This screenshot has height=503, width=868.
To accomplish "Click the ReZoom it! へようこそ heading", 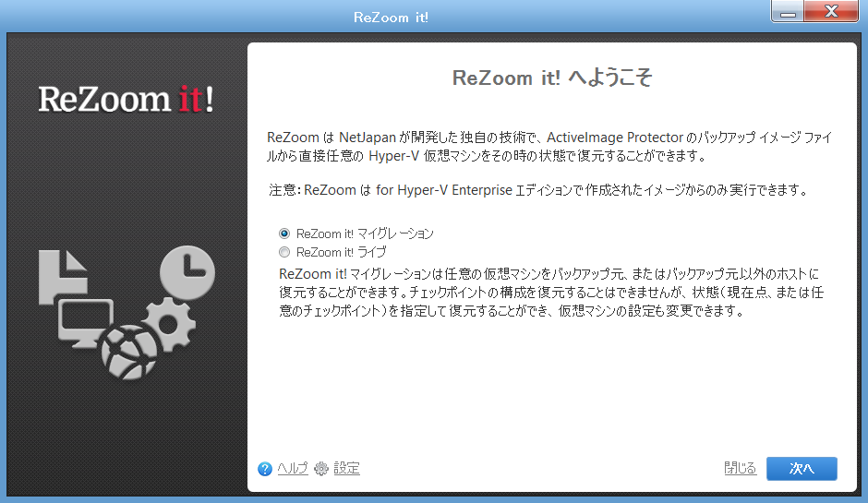I will (x=552, y=78).
